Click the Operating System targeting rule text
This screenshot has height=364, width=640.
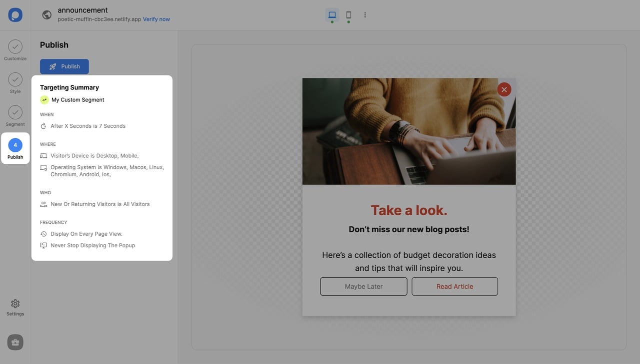click(107, 171)
